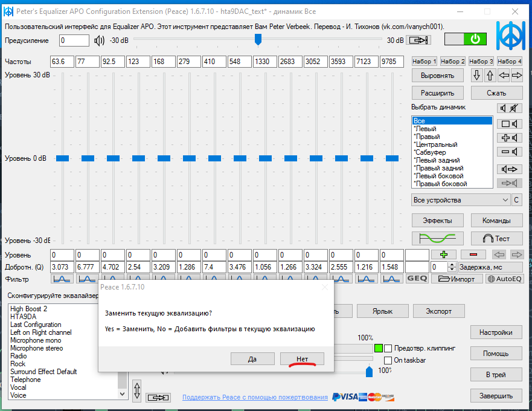The height and width of the screenshot is (411, 532).
Task: Switch to Набор 2 preset set
Action: 452,62
